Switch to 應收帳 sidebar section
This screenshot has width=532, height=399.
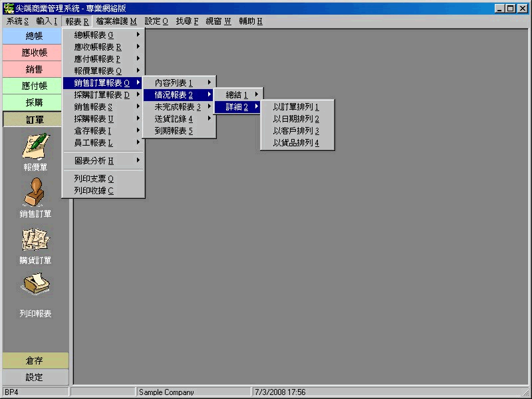coord(35,53)
